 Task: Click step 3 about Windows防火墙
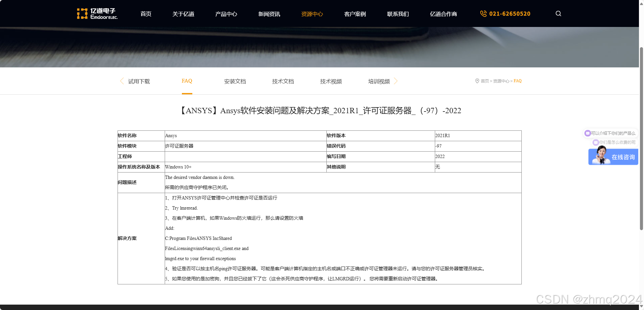(x=234, y=218)
